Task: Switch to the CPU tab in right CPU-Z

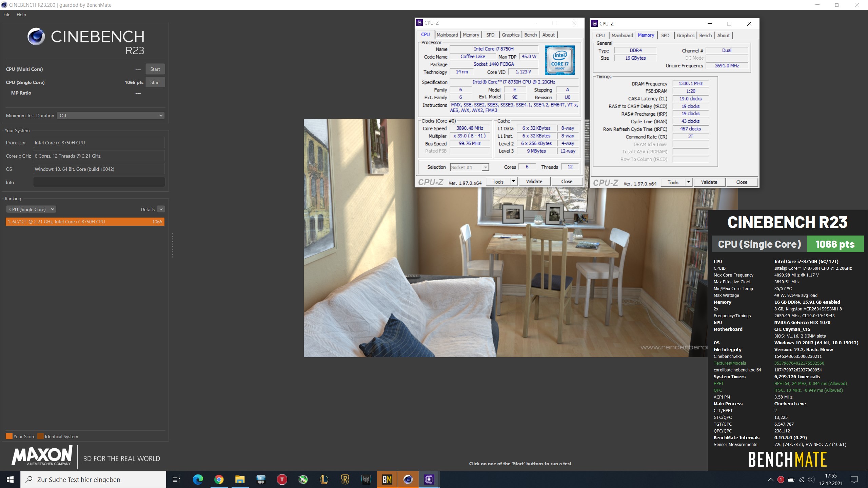Action: coord(600,35)
